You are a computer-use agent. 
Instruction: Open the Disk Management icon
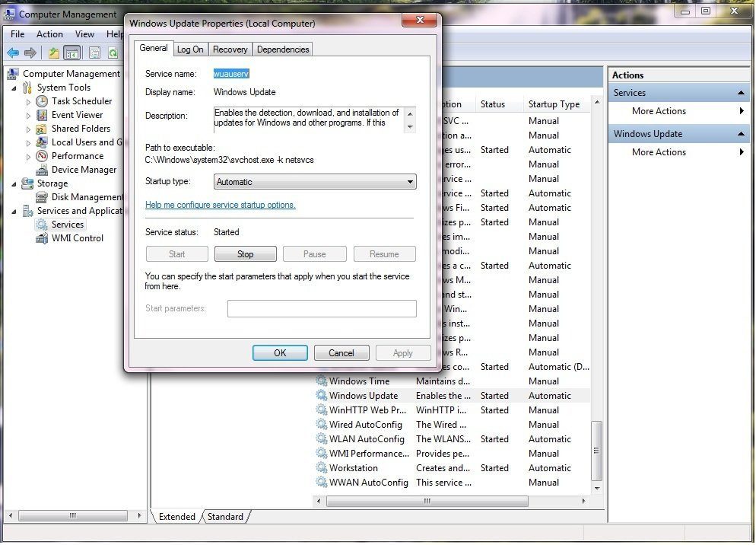[x=42, y=197]
